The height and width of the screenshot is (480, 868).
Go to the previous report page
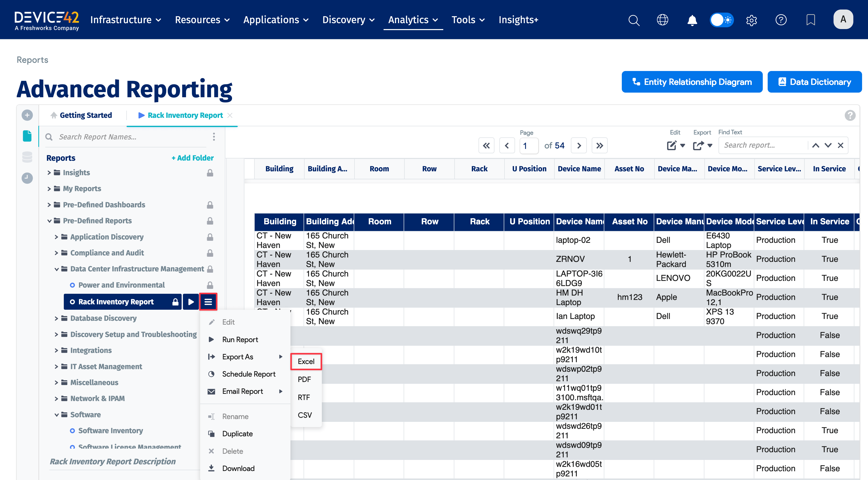tap(507, 146)
